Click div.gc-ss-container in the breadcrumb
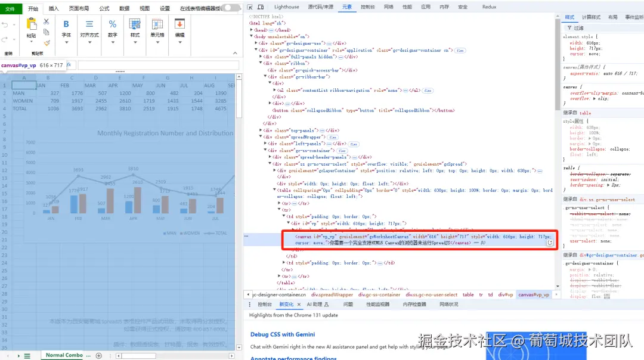 (379, 294)
